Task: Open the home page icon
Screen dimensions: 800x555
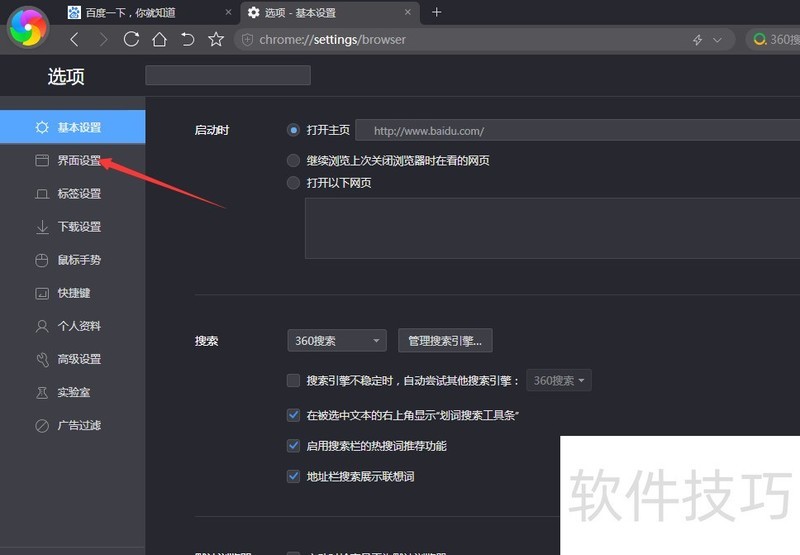Action: coord(159,39)
